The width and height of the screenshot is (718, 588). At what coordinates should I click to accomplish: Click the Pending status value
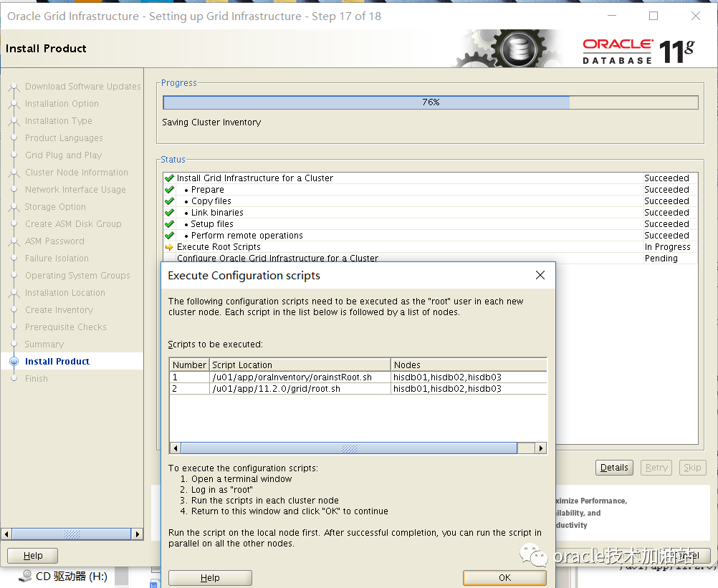point(661,258)
